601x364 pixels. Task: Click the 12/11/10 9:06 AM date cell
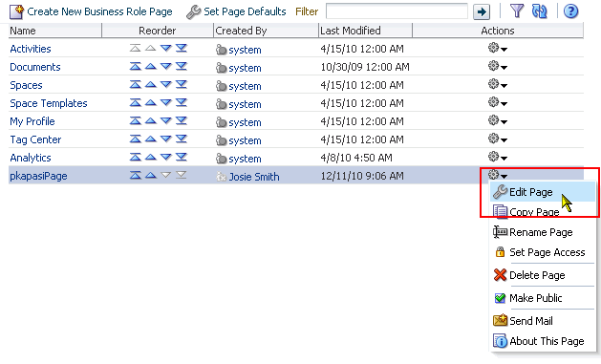362,176
